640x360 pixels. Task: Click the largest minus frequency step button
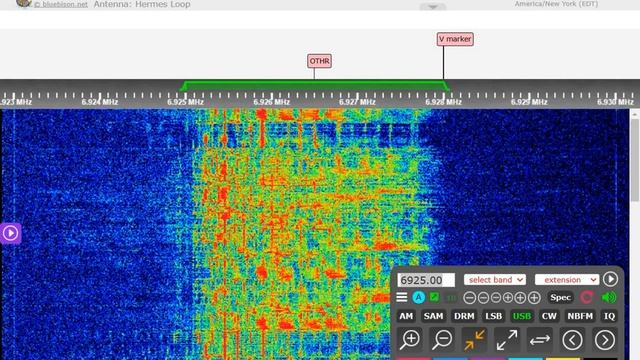coord(469,298)
